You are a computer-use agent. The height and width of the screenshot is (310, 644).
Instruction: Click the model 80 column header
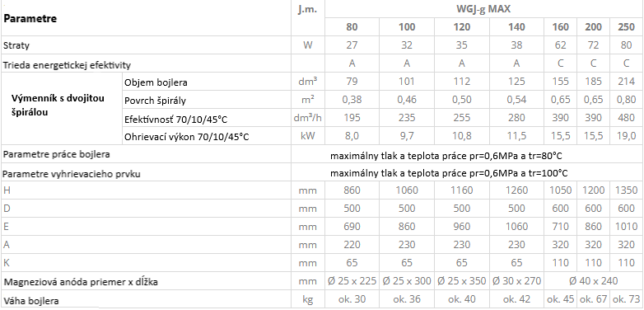coord(352,27)
